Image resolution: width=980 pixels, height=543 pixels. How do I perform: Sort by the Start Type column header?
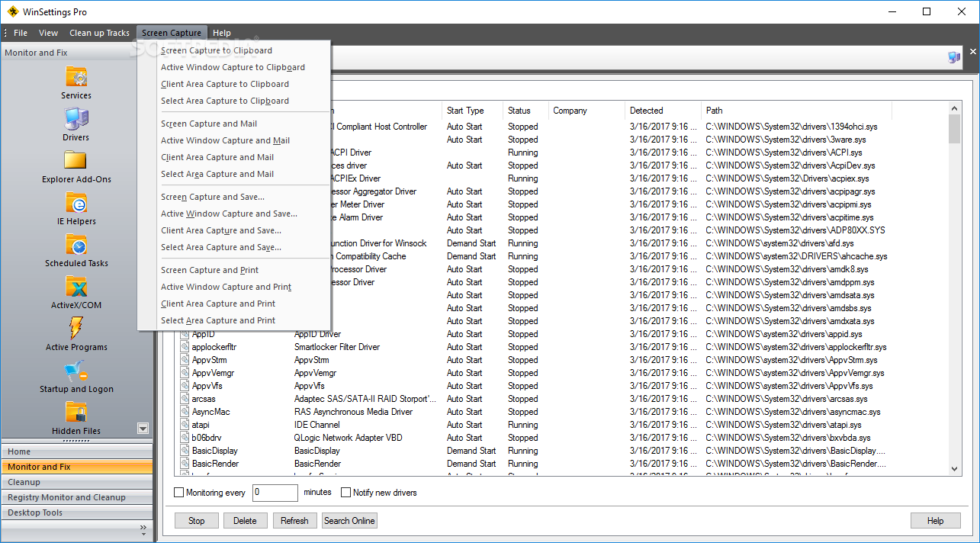(x=473, y=111)
